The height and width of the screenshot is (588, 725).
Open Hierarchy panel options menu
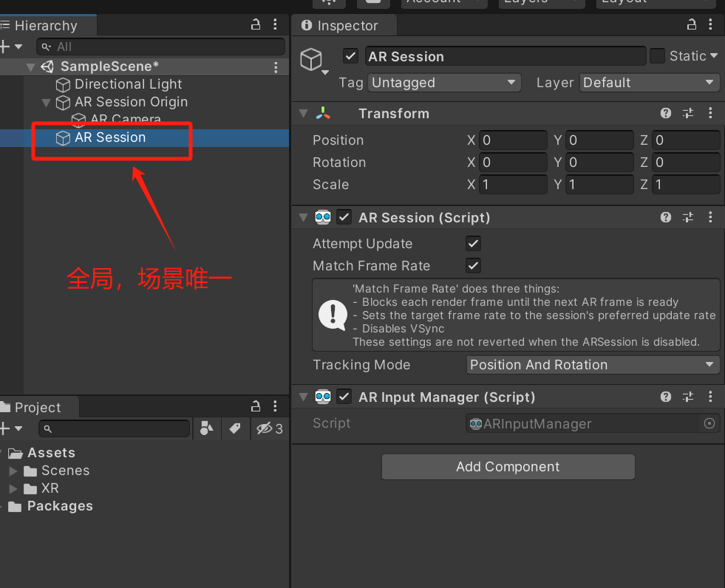point(275,24)
